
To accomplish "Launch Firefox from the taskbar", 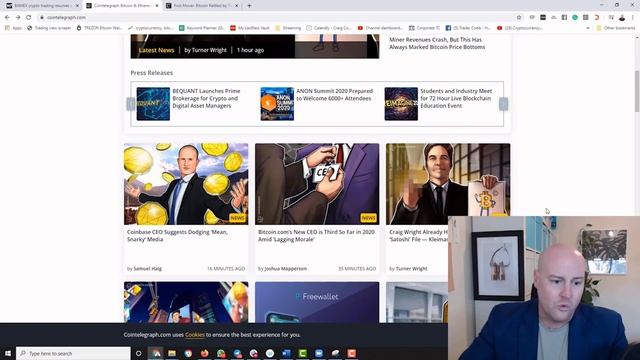I will pyautogui.click(x=204, y=353).
